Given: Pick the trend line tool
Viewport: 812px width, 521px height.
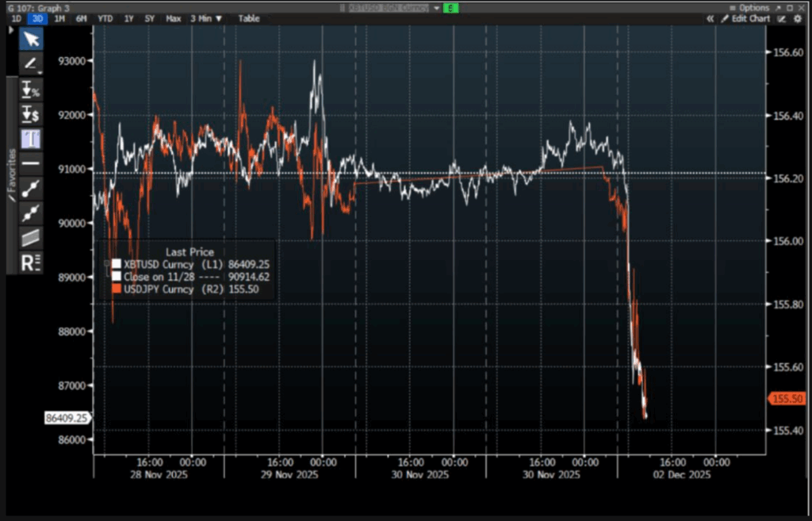Looking at the screenshot, I should [x=31, y=188].
